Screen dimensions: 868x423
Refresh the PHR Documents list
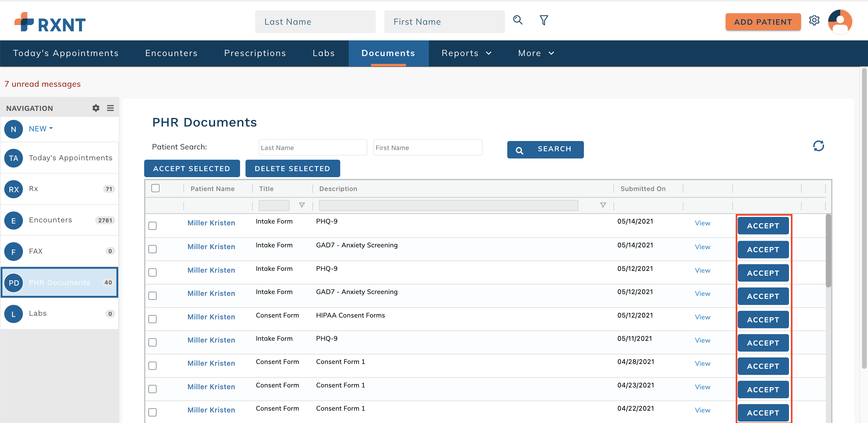(819, 146)
